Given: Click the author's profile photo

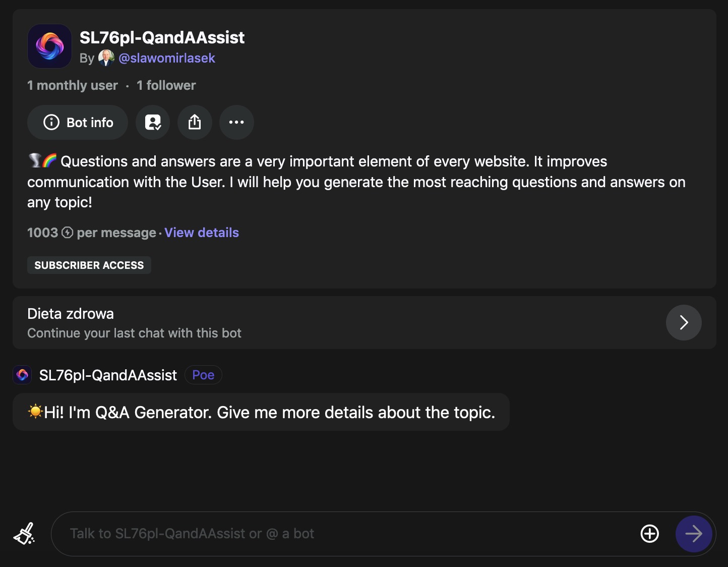Looking at the screenshot, I should click(106, 58).
